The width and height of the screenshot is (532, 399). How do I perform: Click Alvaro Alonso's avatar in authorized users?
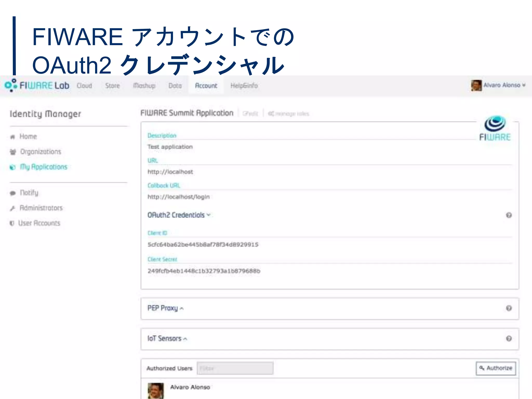(156, 391)
